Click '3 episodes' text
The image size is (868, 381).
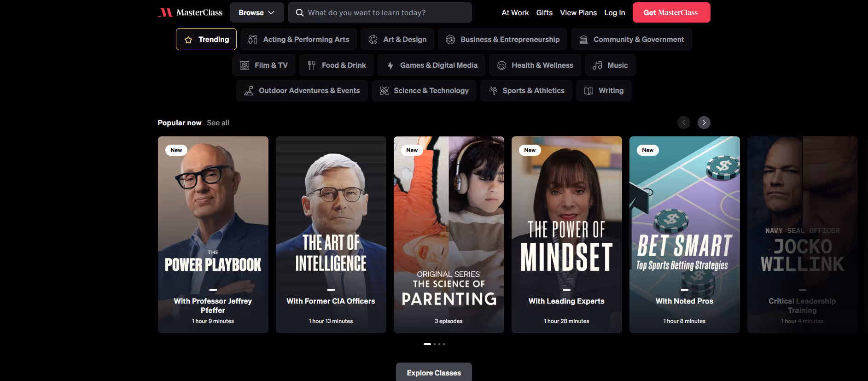point(449,321)
